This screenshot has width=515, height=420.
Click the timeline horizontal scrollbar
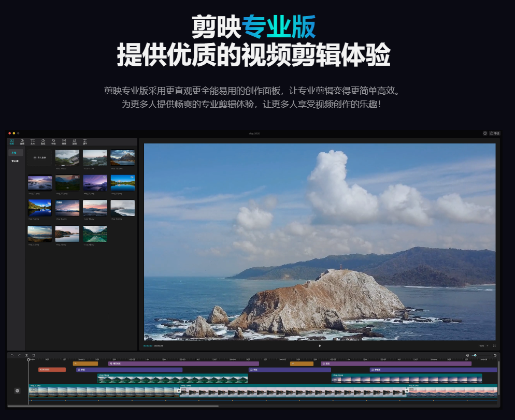[113, 406]
